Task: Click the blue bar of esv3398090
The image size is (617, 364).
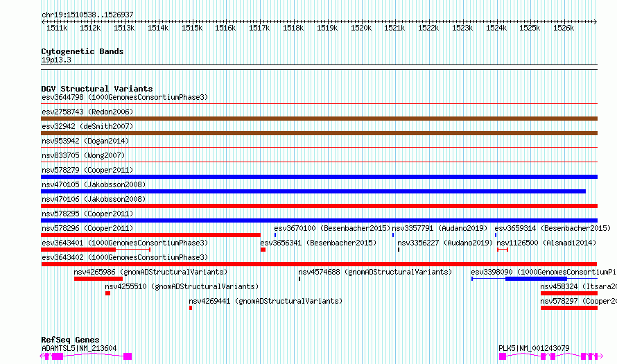Action: (536, 279)
